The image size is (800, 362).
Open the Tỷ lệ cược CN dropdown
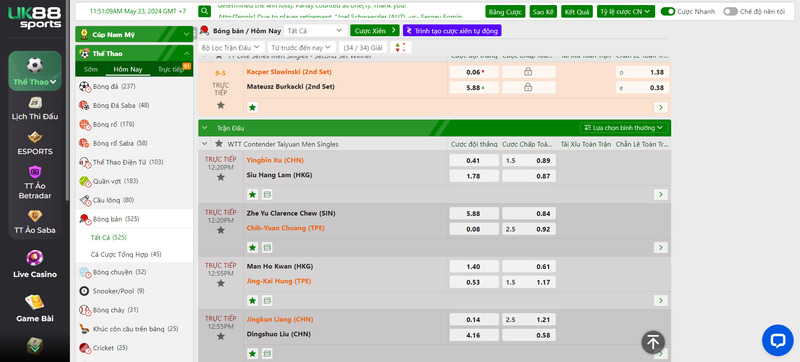point(626,11)
